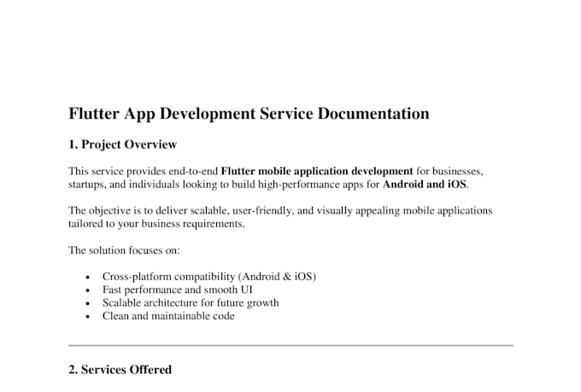
Task: Select bullet 'Cross-platform compatibility (Android & iOS)'
Action: pyautogui.click(x=209, y=277)
